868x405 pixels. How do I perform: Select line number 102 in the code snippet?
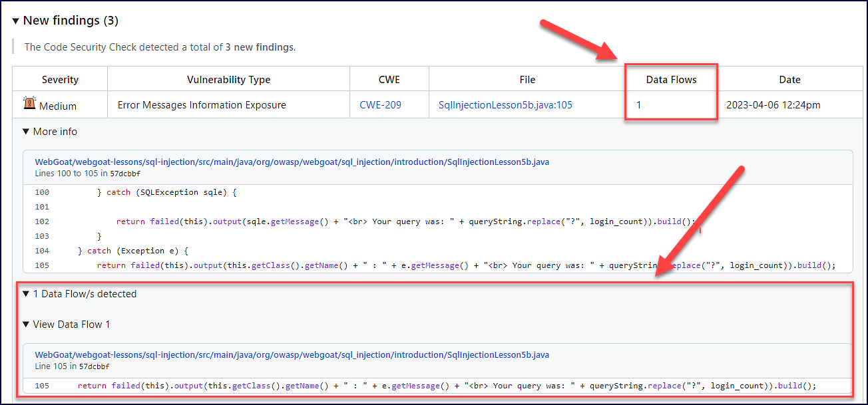tap(42, 221)
